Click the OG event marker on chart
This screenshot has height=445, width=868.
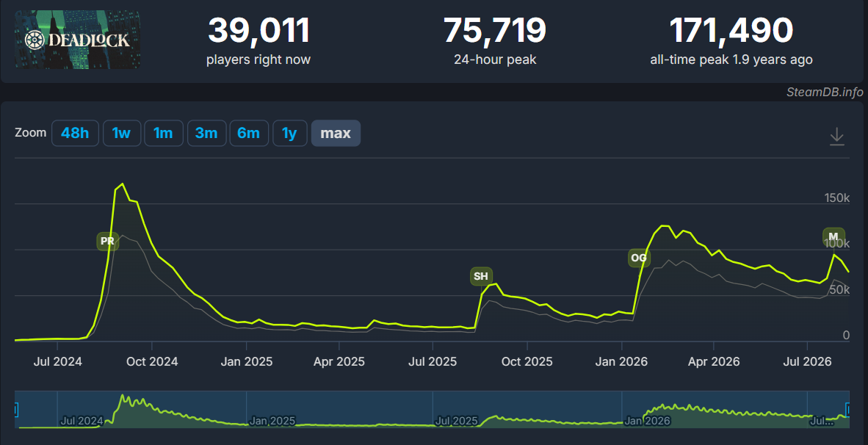pyautogui.click(x=639, y=258)
